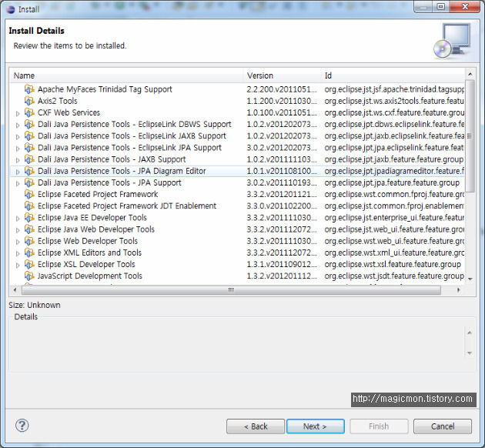This screenshot has height=448, width=485.
Task: Click the icon beside Eclipse Java EE Developer Tools
Action: pyautogui.click(x=29, y=218)
